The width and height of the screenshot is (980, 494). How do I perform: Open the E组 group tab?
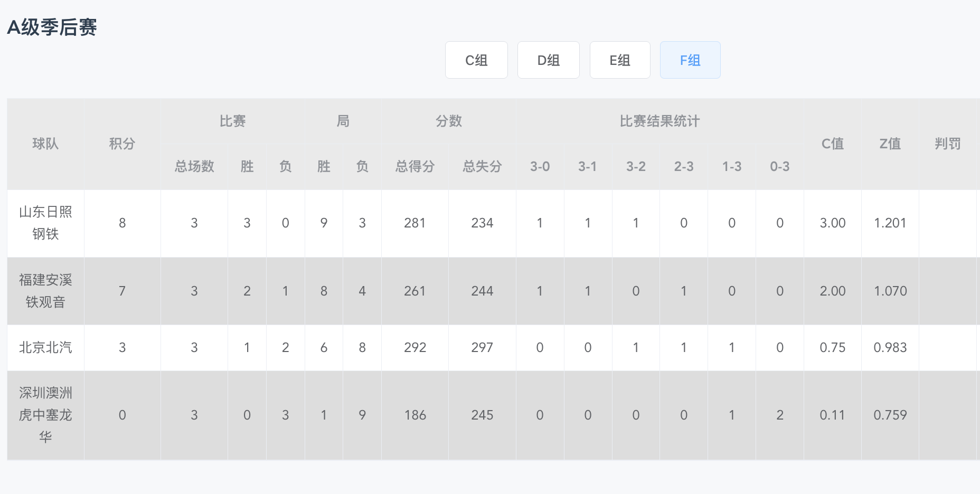tap(620, 60)
